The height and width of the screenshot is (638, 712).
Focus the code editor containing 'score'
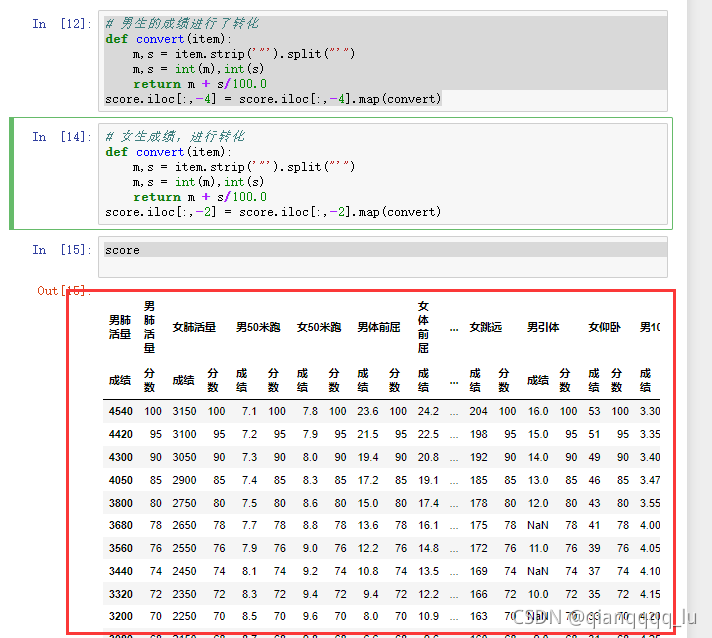pos(383,257)
